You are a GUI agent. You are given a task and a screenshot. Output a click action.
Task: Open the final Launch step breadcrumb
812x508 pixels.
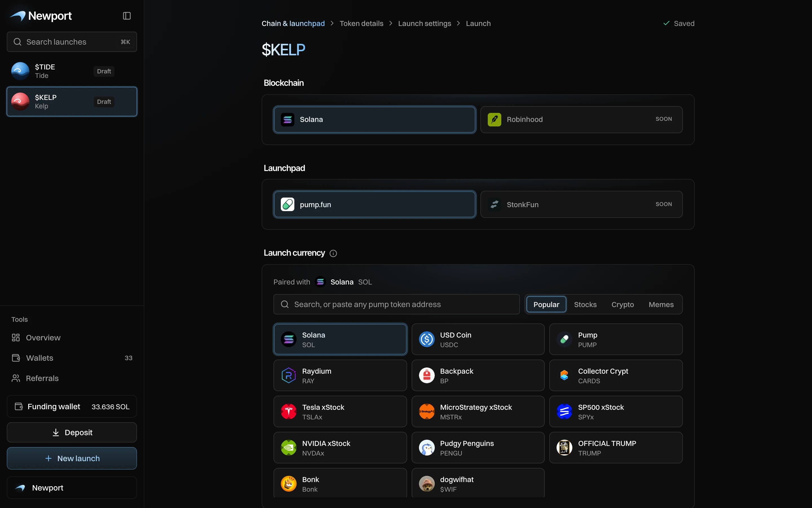pos(478,23)
